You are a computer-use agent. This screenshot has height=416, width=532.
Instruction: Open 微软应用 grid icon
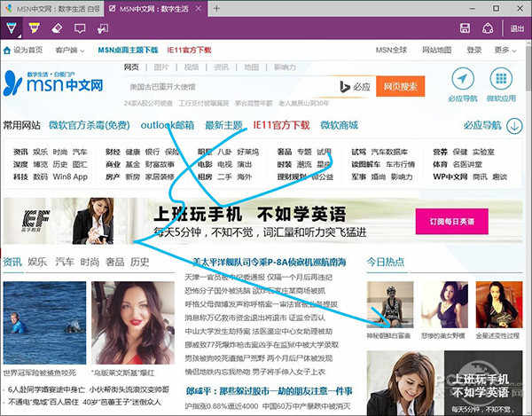pos(501,79)
